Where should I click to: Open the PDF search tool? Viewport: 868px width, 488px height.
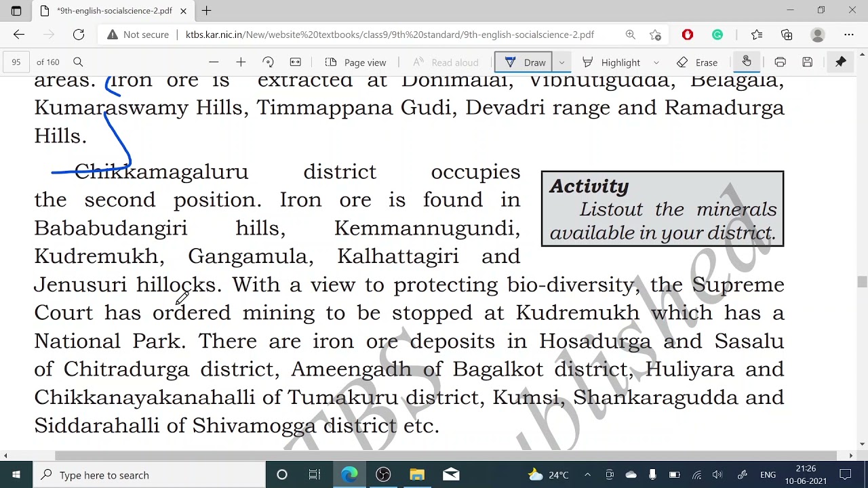tap(78, 62)
